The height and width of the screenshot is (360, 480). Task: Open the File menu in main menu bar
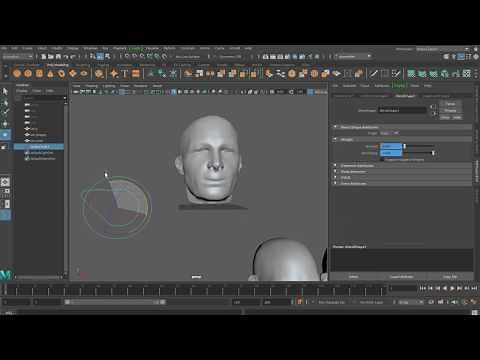point(4,49)
